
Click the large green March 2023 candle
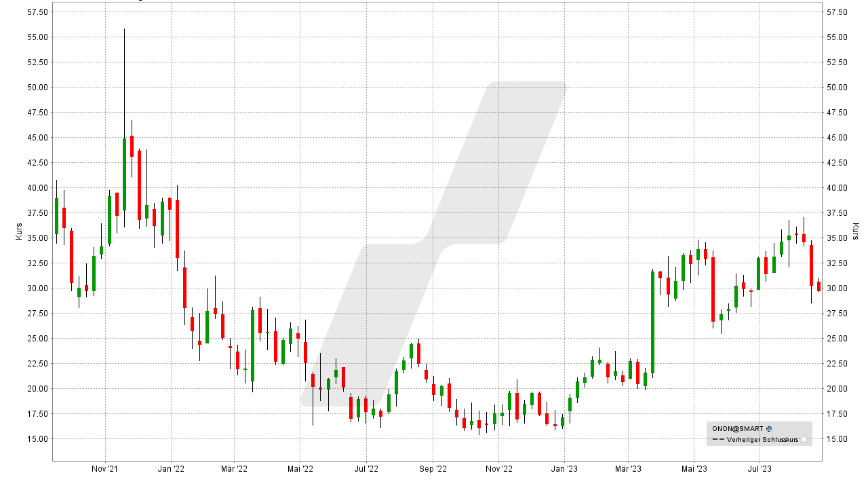coord(652,322)
